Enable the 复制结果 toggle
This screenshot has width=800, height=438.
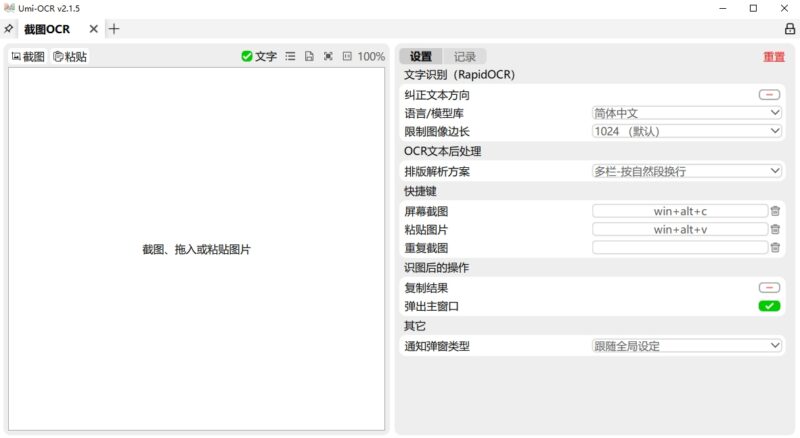click(769, 288)
